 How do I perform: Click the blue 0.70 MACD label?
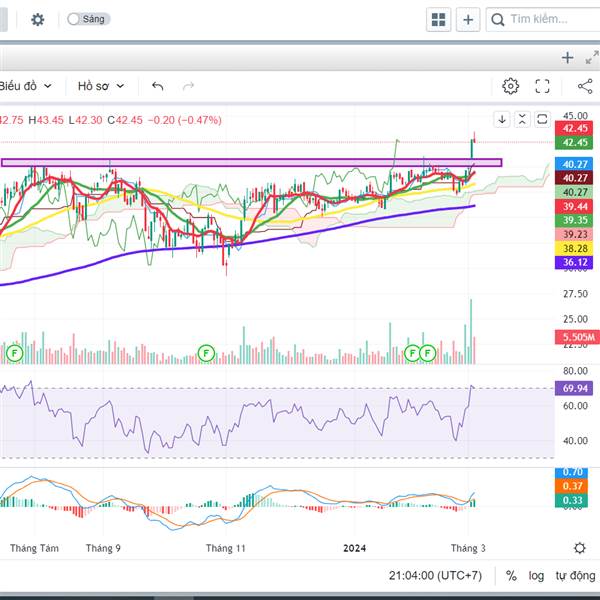click(571, 472)
